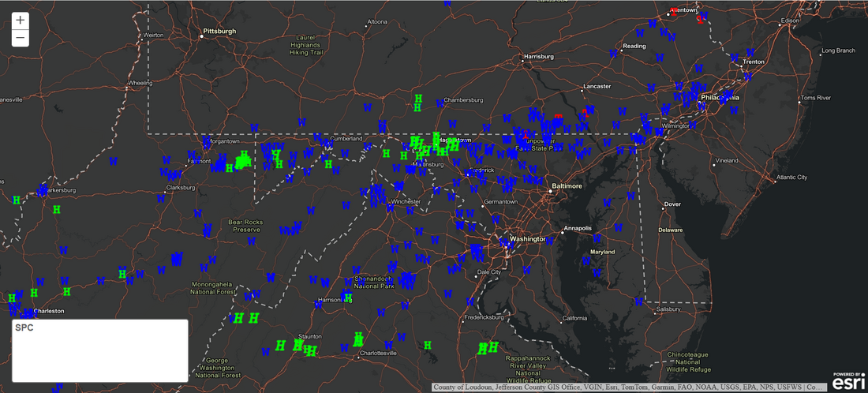Select blue W marker cut off at top edge
Viewport: 868px width, 393px height.
coord(447,2)
